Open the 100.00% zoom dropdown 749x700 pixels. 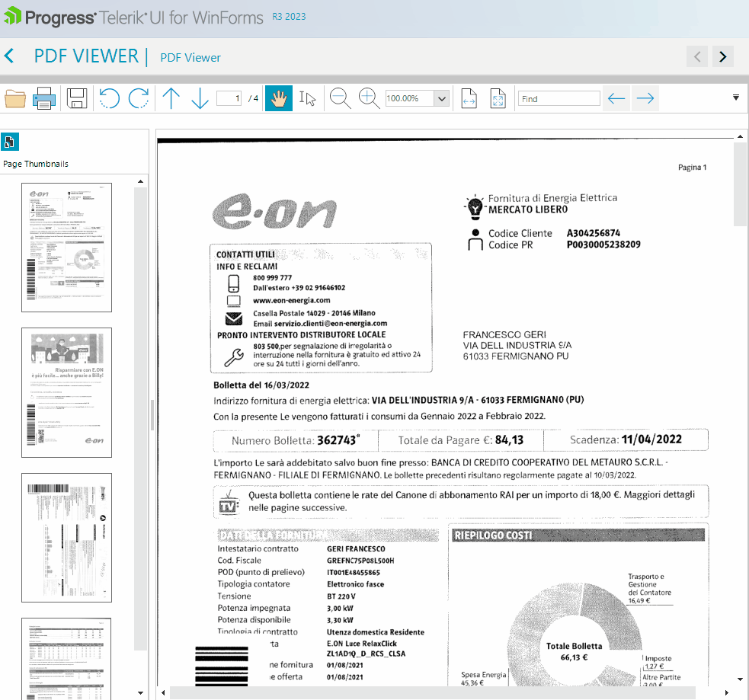pos(441,99)
